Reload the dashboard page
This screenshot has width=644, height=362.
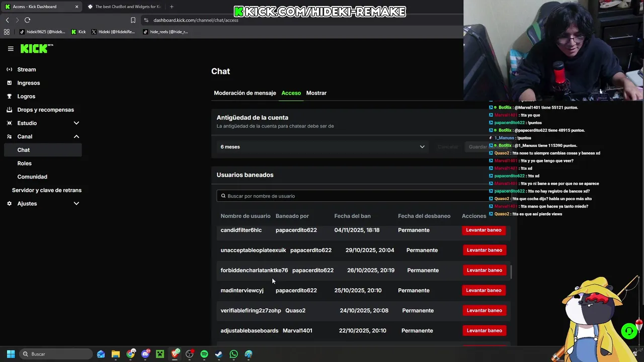[27, 20]
